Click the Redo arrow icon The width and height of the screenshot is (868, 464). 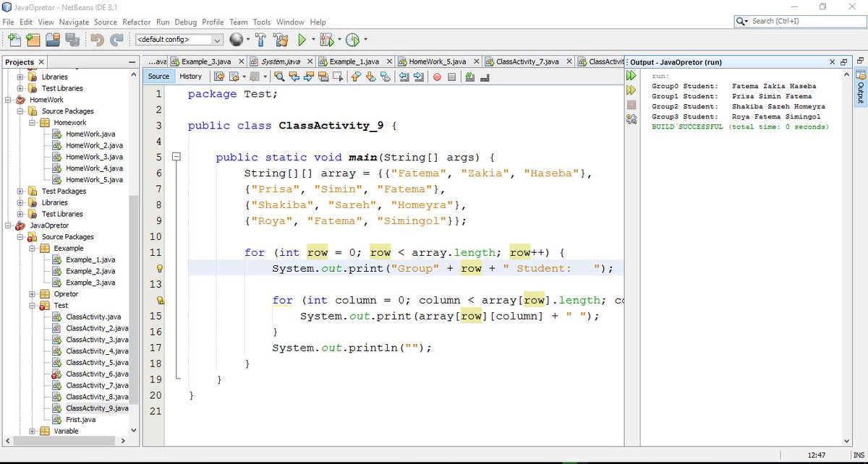pos(116,39)
